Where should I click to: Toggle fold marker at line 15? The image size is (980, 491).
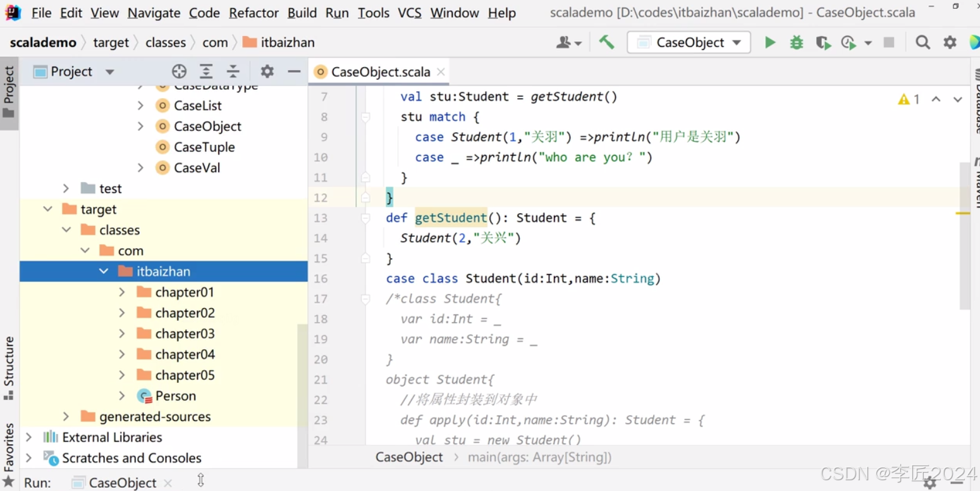coord(365,259)
